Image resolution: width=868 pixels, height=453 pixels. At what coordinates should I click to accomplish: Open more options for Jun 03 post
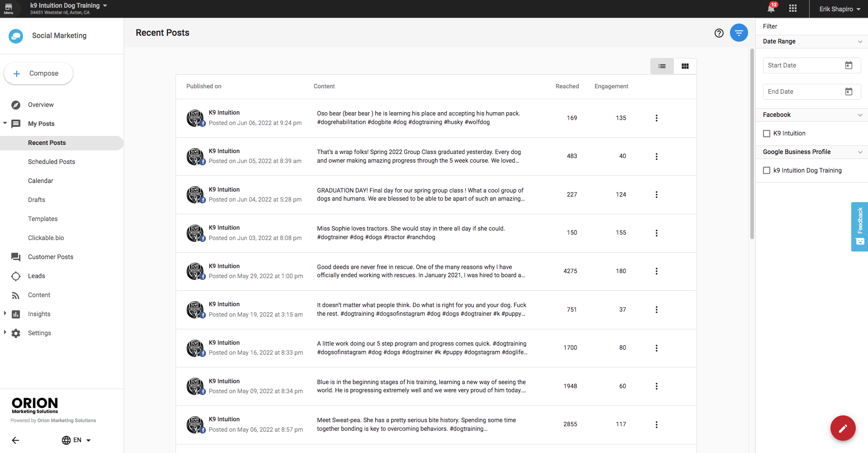pos(657,233)
